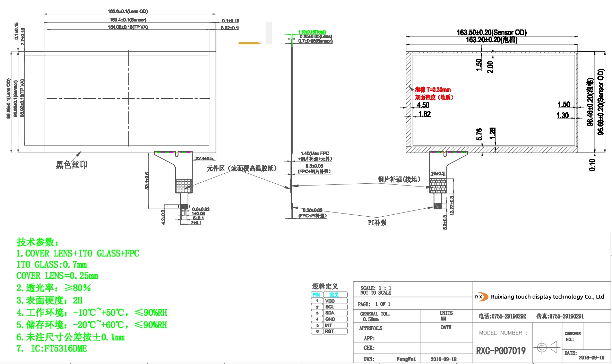Select the IC:FT5316DME line
612x364 pixels.
(x=52, y=348)
